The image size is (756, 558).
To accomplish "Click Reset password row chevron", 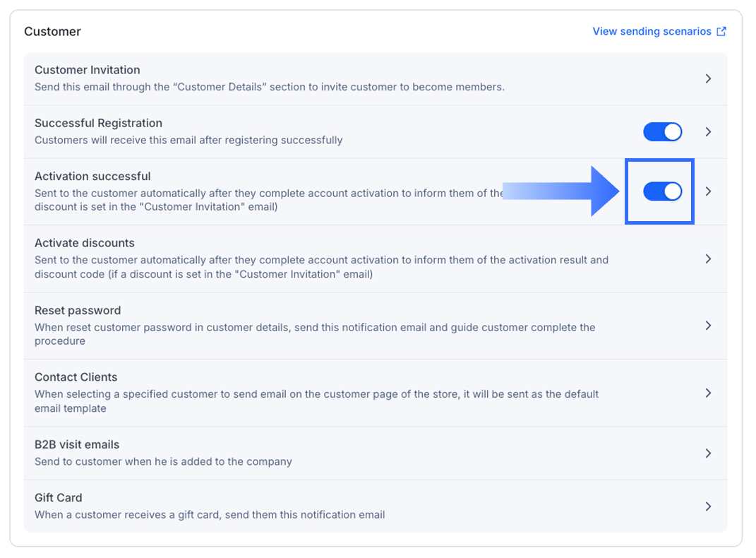I will click(x=708, y=326).
